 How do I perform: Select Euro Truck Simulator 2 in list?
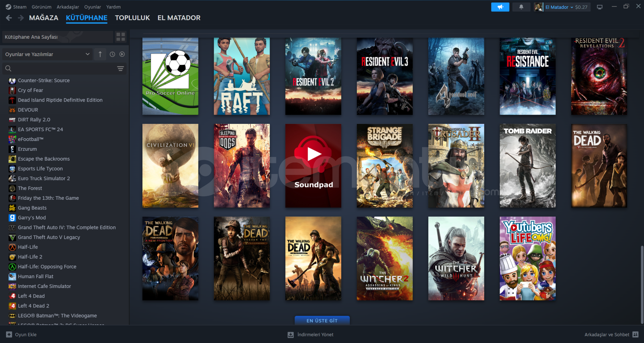(x=44, y=178)
